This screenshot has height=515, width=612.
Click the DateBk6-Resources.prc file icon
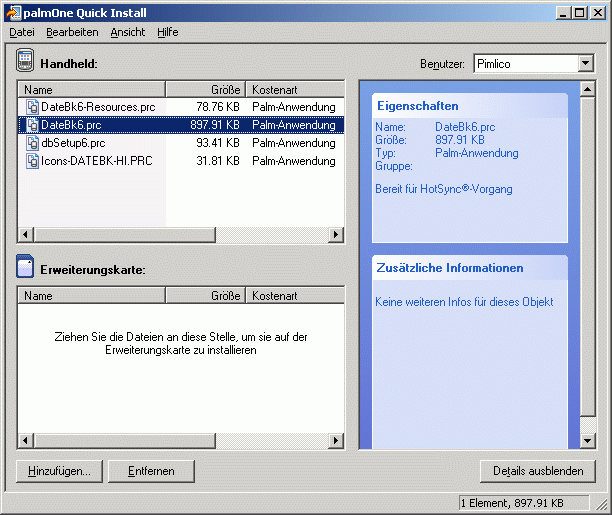(32, 107)
